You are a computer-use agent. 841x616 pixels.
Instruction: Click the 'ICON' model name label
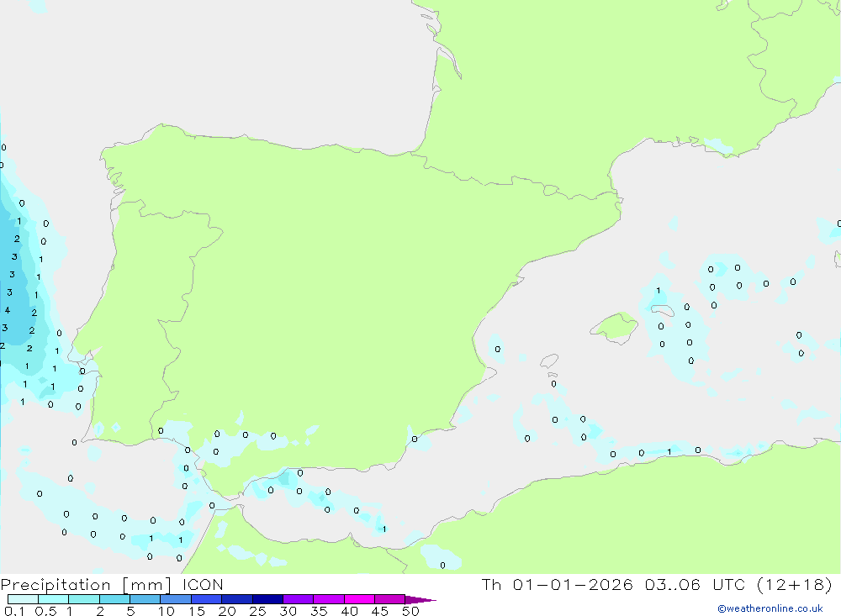[x=203, y=584]
